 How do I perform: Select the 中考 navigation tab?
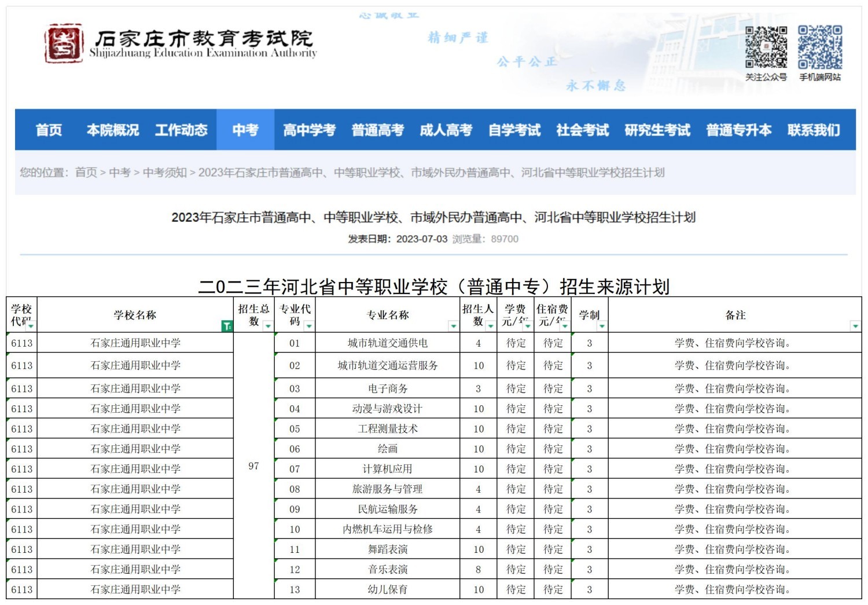pyautogui.click(x=245, y=130)
